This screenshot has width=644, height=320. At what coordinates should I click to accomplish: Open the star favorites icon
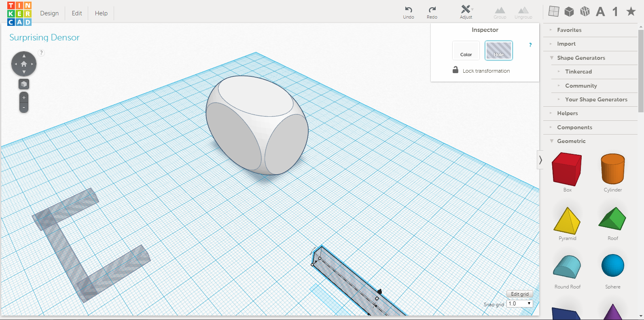pos(631,11)
